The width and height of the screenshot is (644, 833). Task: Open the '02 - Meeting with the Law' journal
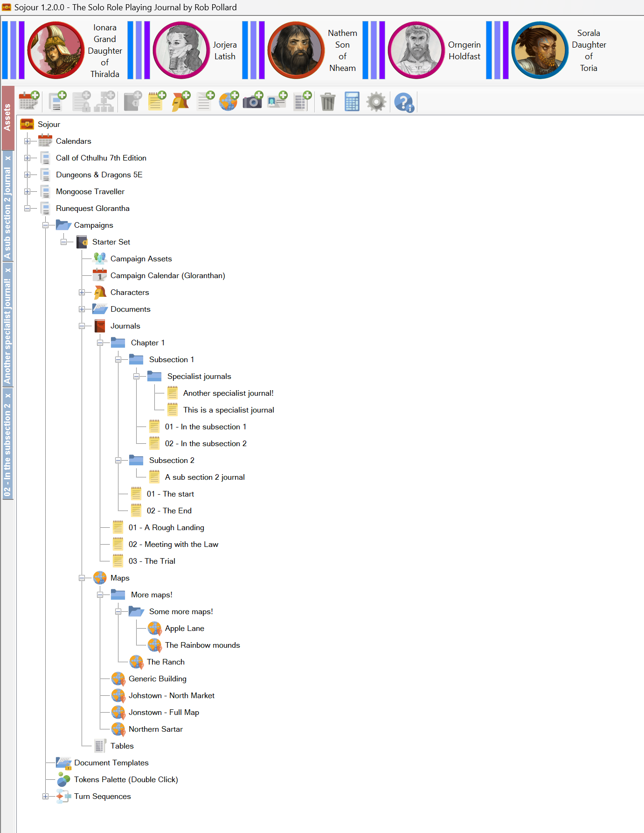tap(173, 544)
